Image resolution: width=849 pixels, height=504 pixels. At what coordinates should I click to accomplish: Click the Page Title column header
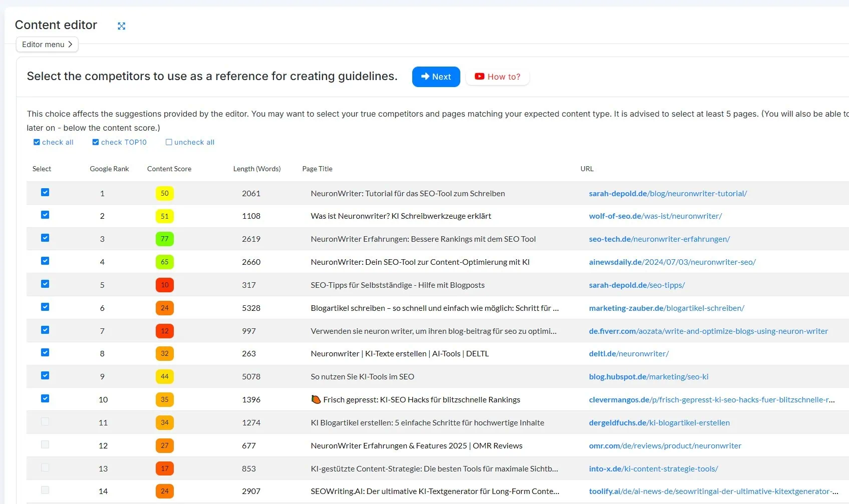tap(317, 169)
